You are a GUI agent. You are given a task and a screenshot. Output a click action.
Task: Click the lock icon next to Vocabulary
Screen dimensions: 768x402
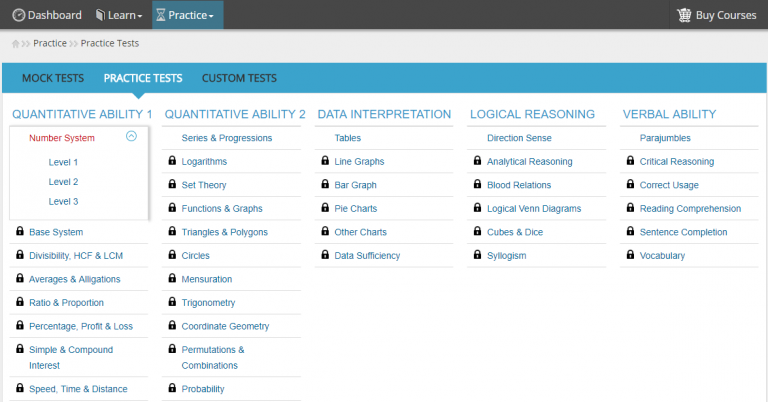(x=630, y=255)
